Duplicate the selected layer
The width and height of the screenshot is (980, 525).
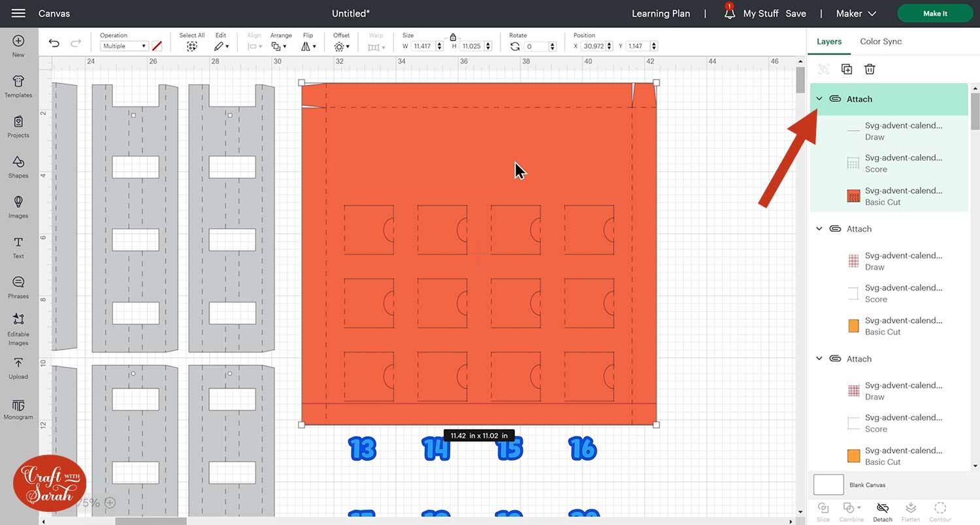point(847,69)
